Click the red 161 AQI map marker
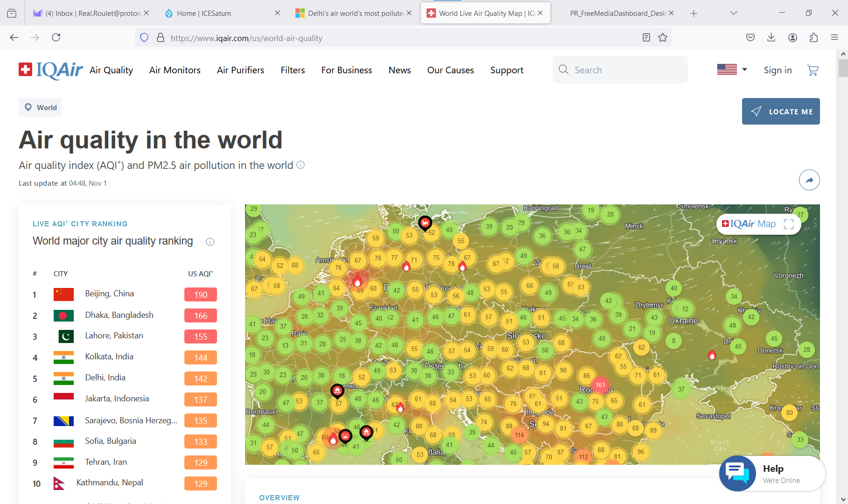Viewport: 848px width, 504px height. pyautogui.click(x=600, y=385)
